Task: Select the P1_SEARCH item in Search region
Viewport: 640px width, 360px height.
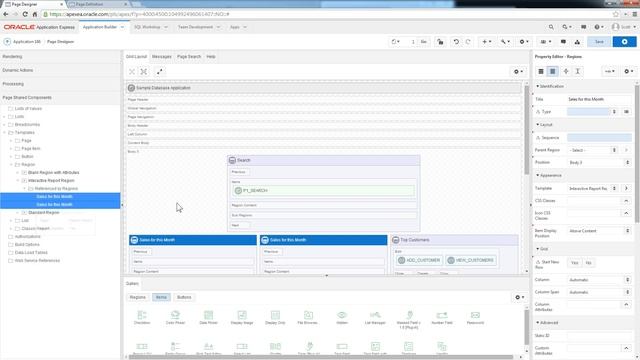Action: (324, 191)
